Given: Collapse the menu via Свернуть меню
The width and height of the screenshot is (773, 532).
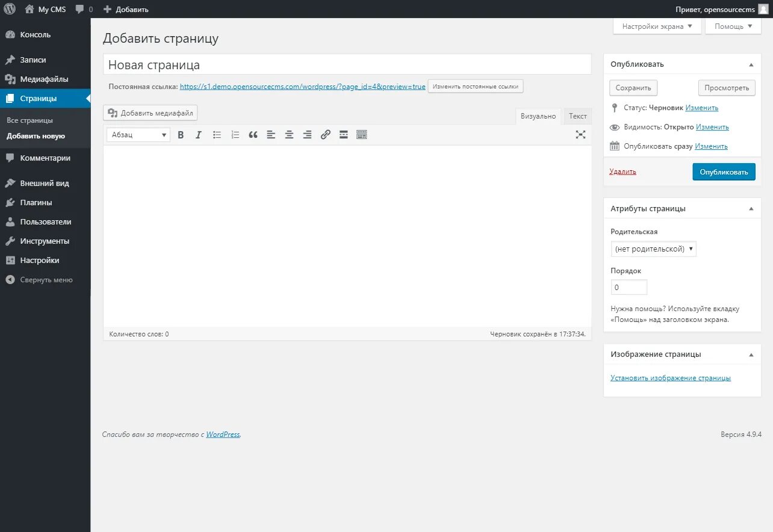Looking at the screenshot, I should 45,279.
